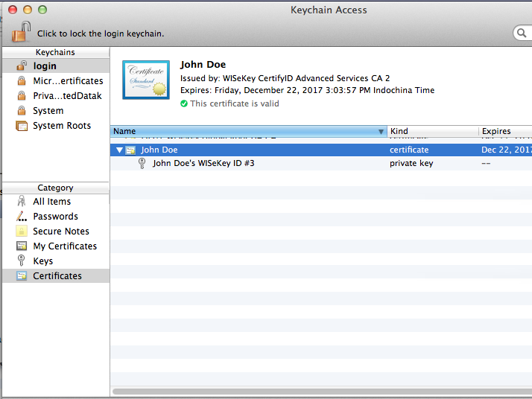Select the Priva...tedDatak keychain
The width and height of the screenshot is (532, 399).
[56, 95]
